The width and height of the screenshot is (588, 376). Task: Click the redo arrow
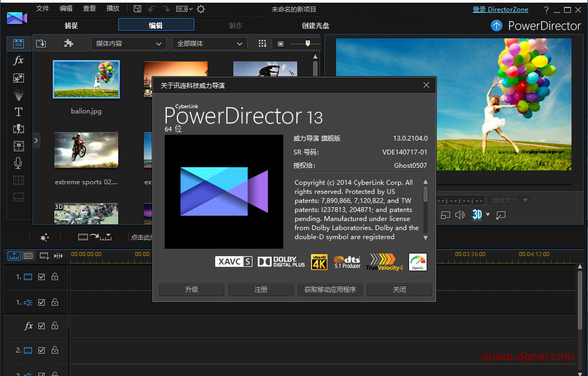[166, 9]
